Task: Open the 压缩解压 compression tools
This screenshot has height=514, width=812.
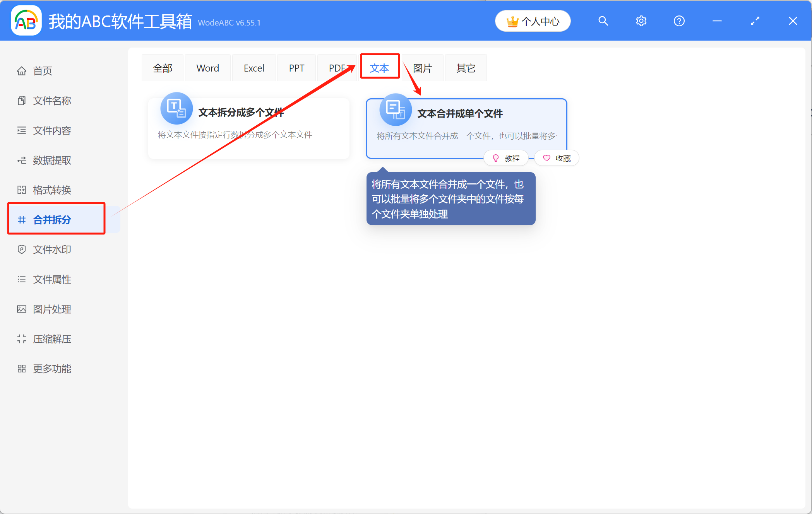Action: pos(52,339)
